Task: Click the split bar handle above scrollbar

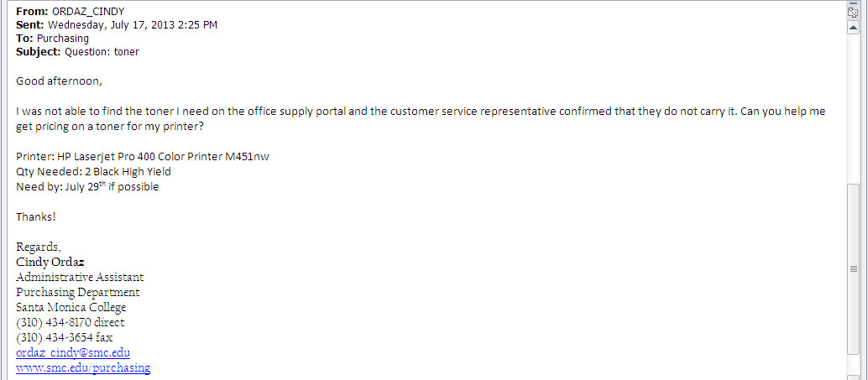Action: [x=853, y=3]
